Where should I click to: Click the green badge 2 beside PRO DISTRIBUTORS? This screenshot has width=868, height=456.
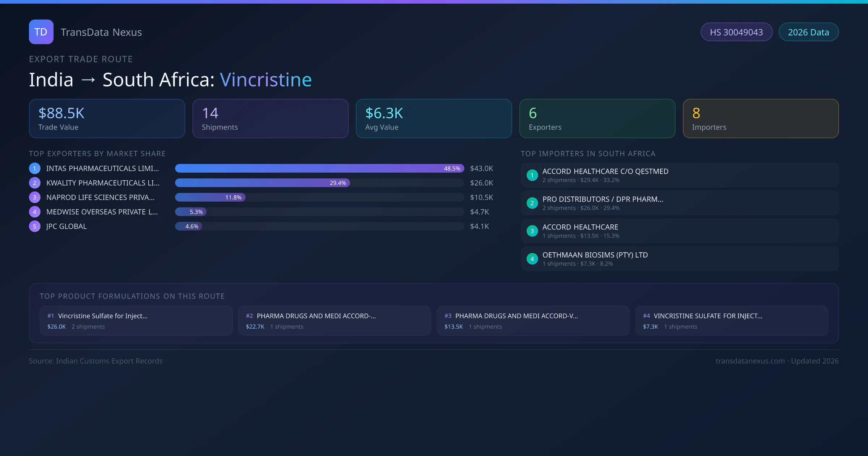(x=532, y=203)
